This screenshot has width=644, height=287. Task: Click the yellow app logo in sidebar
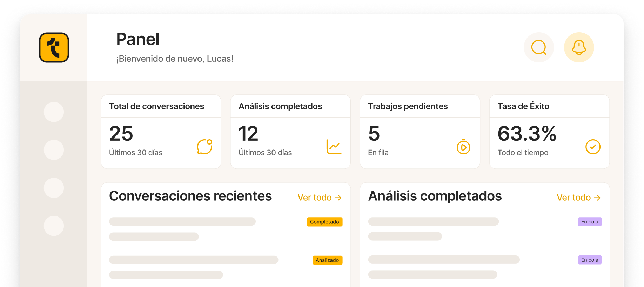click(x=54, y=47)
